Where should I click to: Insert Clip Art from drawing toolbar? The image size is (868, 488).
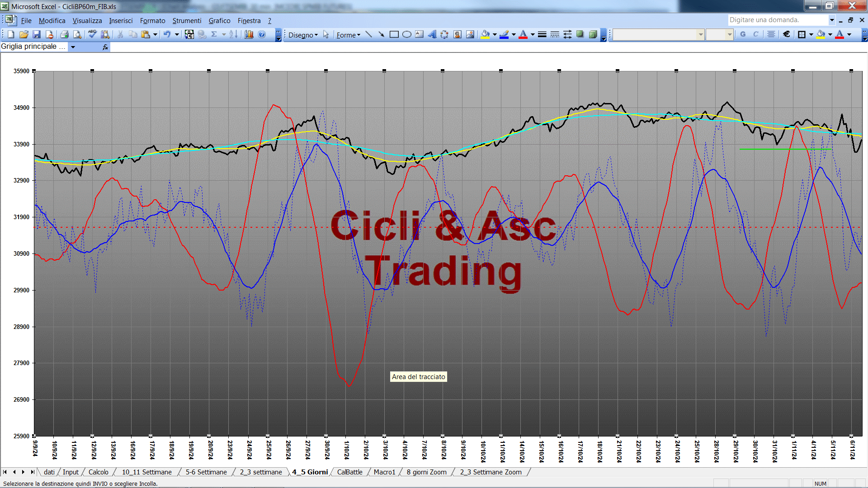(457, 34)
